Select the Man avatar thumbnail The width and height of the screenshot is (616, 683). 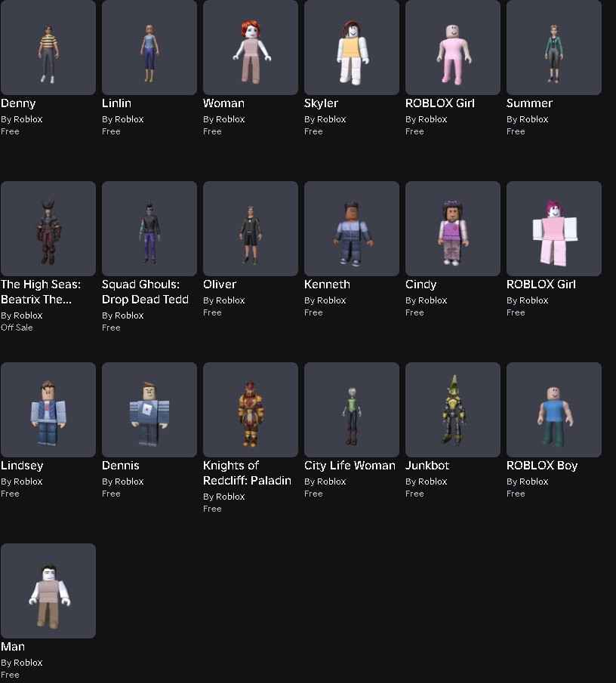[48, 591]
